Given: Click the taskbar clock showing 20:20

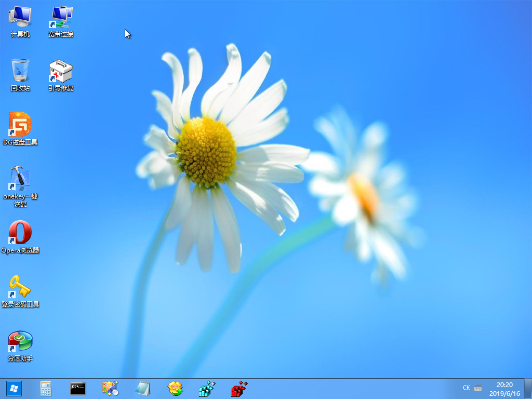Looking at the screenshot, I should tap(504, 389).
